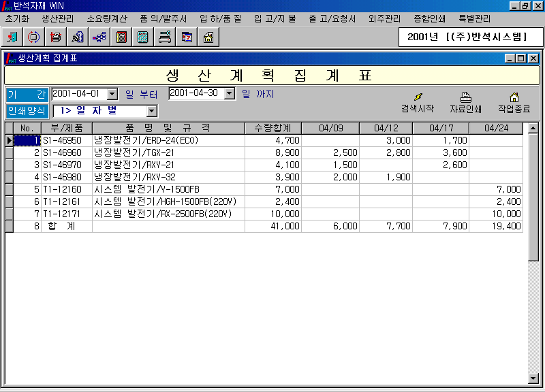This screenshot has width=545, height=392.
Task: Expand the start date 2001-04-01 dropdown
Action: 112,94
